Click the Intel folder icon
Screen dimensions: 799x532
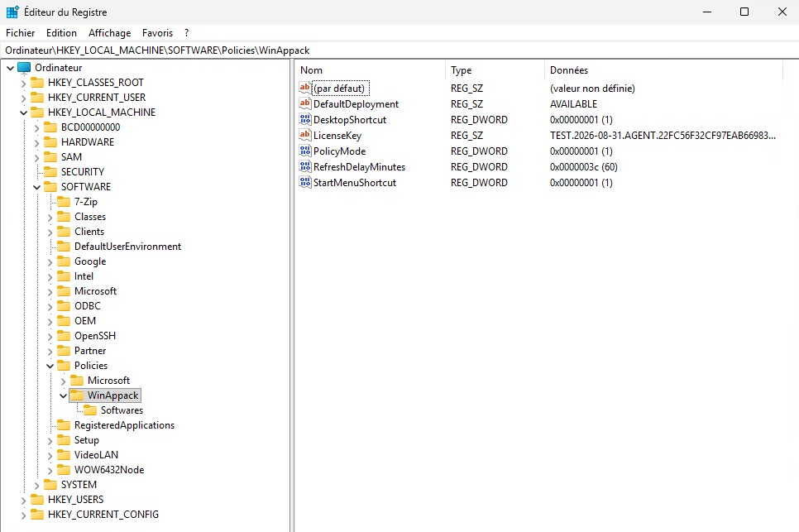click(64, 276)
